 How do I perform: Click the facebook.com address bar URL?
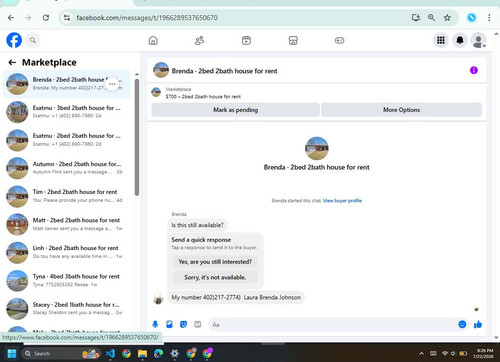[147, 18]
